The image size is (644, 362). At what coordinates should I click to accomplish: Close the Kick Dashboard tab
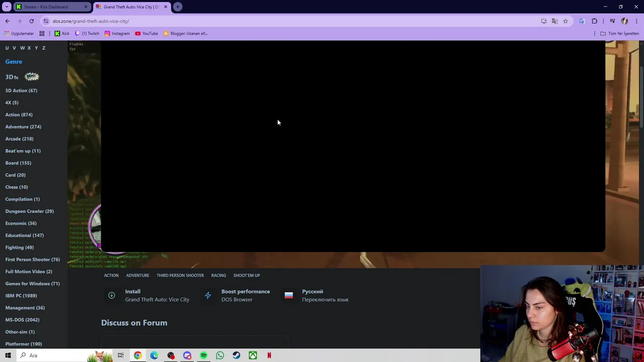coord(86,7)
